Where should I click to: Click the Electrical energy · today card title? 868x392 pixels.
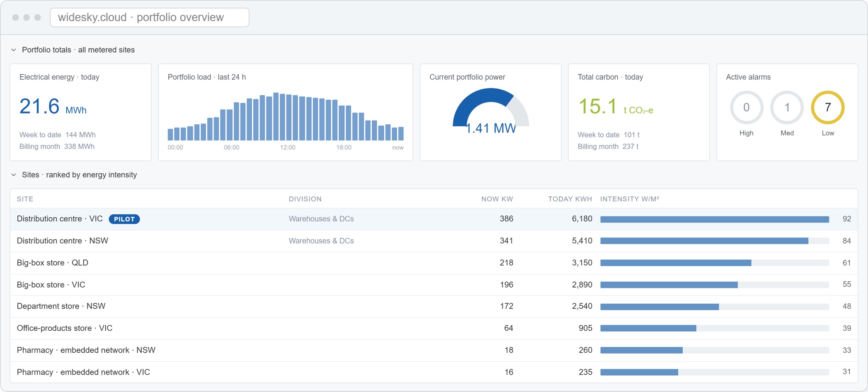[x=59, y=77]
